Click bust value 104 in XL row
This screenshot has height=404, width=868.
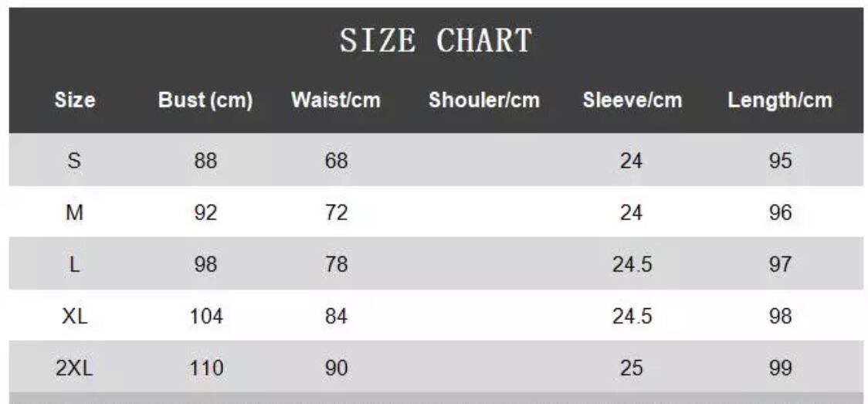[206, 316]
